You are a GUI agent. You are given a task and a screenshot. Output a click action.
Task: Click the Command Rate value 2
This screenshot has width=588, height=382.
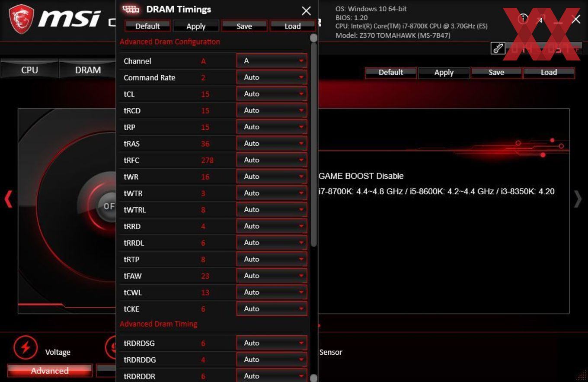[203, 78]
